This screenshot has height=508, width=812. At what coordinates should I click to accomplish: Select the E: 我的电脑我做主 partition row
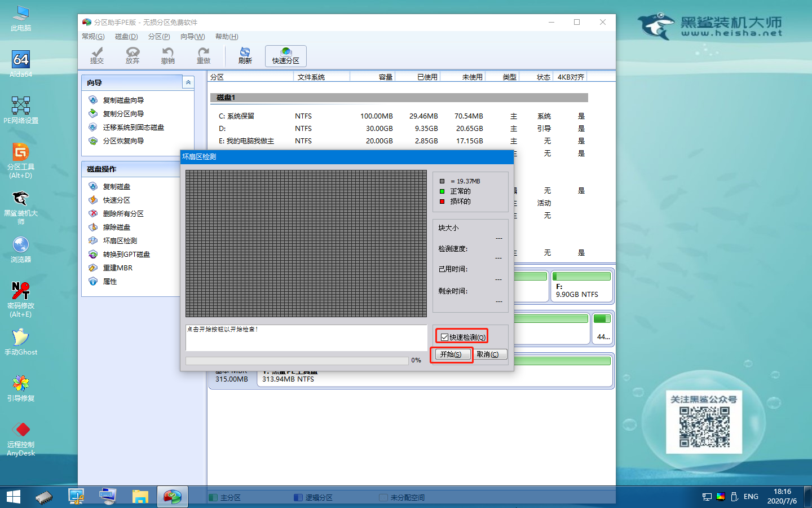[x=399, y=141]
